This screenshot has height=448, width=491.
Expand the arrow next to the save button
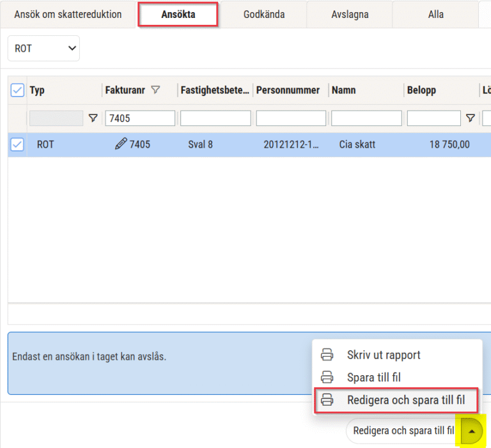coord(472,431)
